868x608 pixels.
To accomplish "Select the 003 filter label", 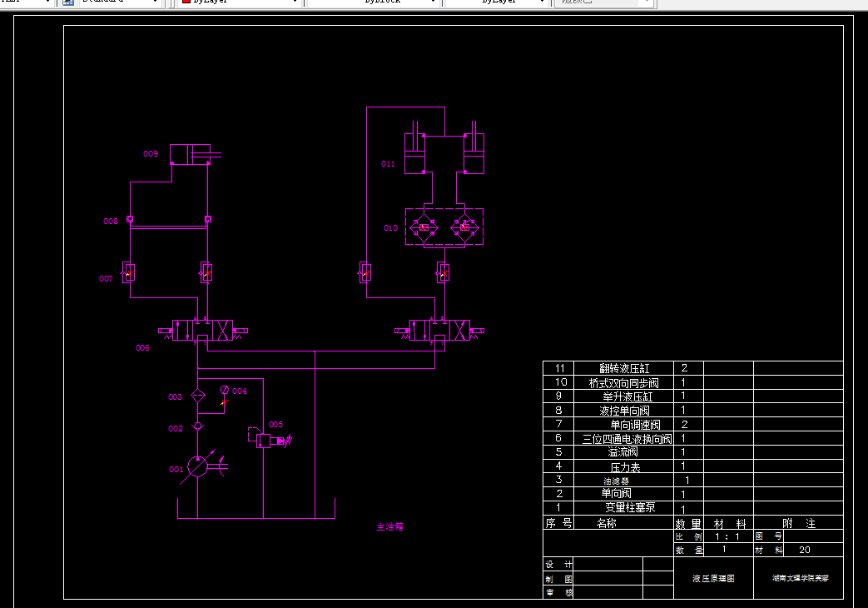I will [x=175, y=396].
